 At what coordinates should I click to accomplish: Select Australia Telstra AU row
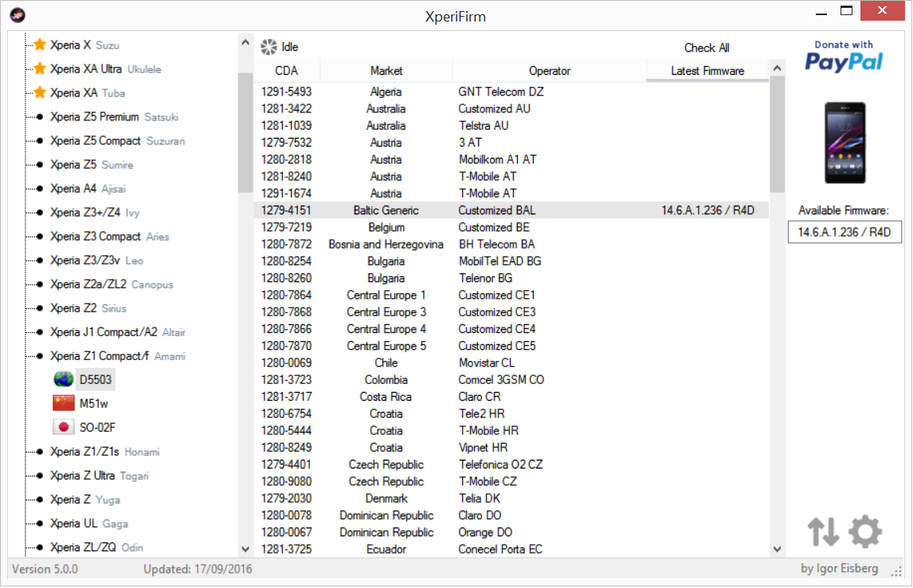click(511, 126)
